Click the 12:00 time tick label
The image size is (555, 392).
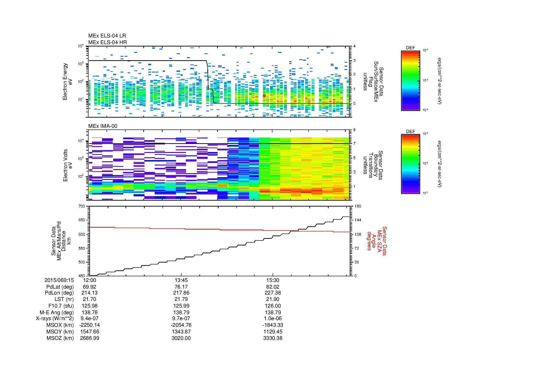(89, 280)
